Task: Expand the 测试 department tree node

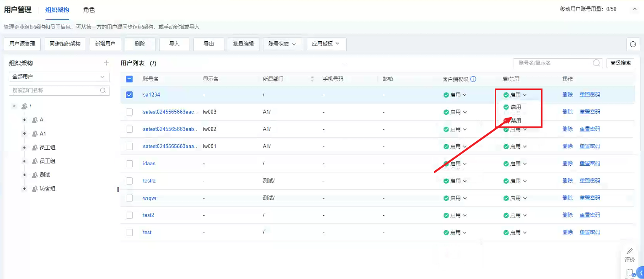Action: tap(24, 175)
